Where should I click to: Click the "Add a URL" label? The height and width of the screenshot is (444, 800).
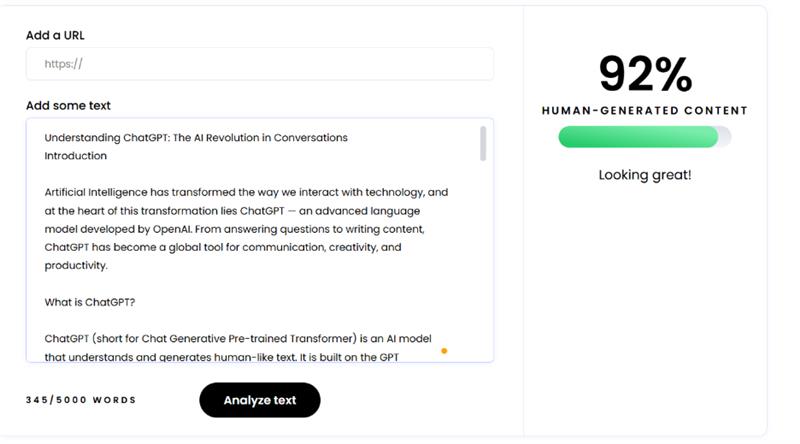click(x=55, y=35)
